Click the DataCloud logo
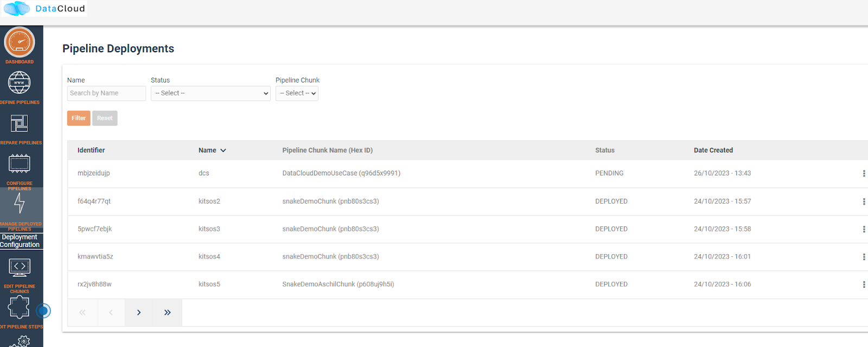The width and height of the screenshot is (868, 347). pos(44,9)
